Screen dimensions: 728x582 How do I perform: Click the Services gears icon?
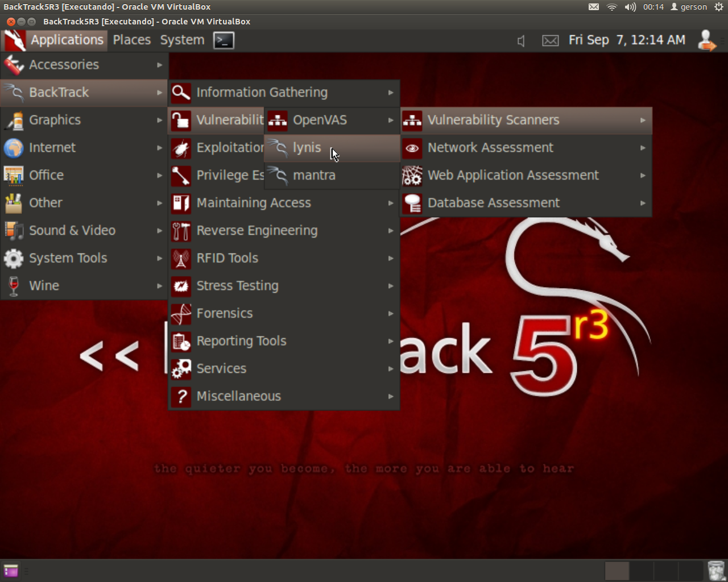tap(181, 368)
